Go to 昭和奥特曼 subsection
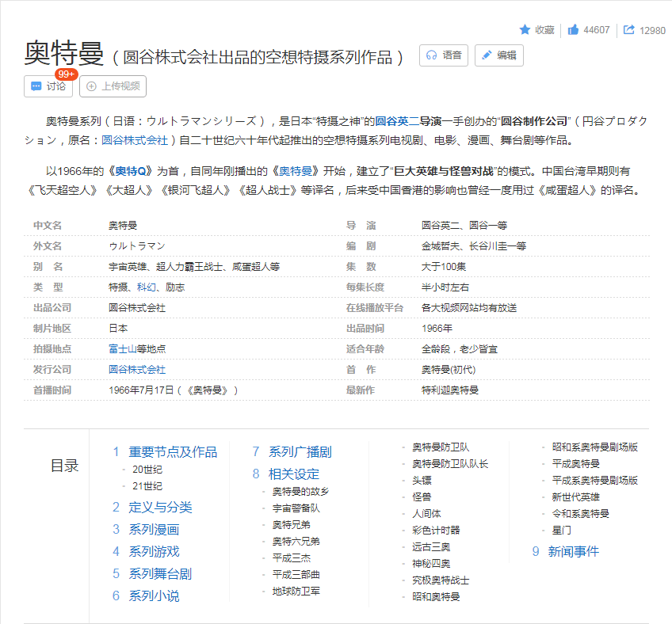The height and width of the screenshot is (624, 672). click(x=436, y=596)
